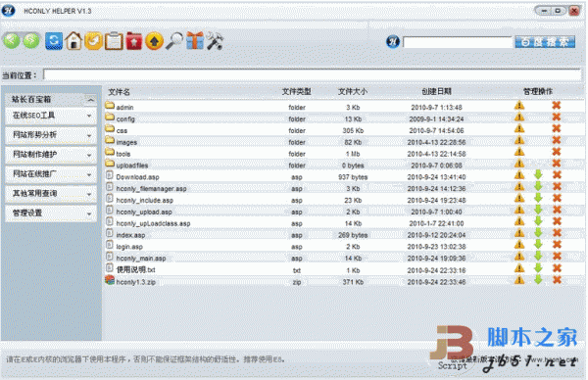The image size is (588, 380).
Task: Open the red star folder favorites
Action: coord(134,41)
